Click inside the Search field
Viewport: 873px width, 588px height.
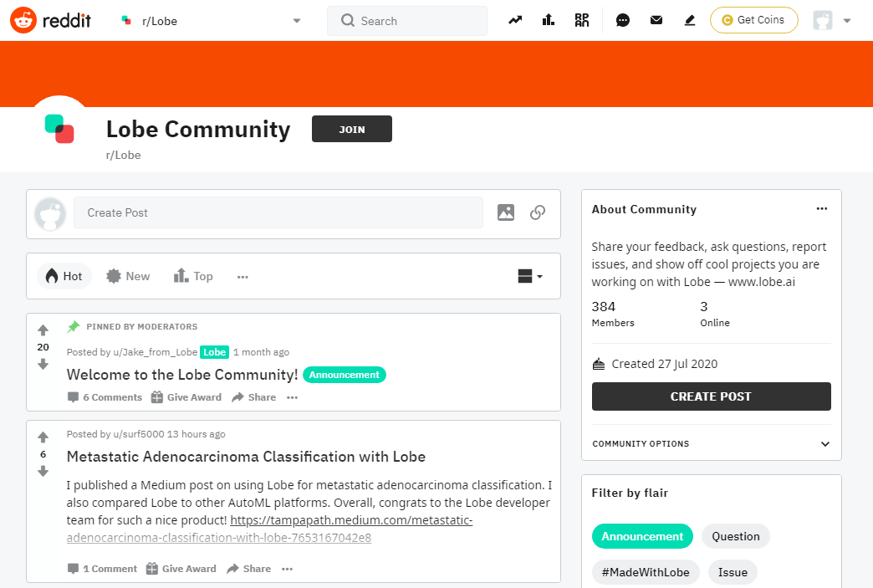pyautogui.click(x=407, y=21)
